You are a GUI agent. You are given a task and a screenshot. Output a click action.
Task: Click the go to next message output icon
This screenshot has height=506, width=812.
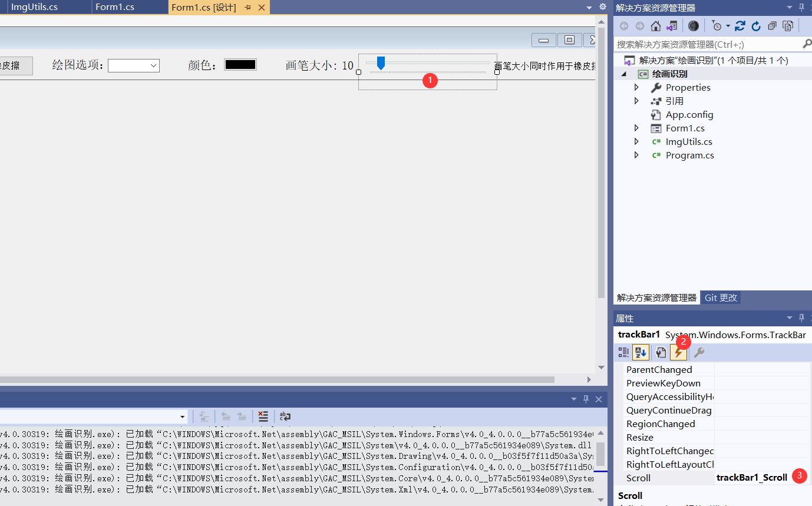242,416
